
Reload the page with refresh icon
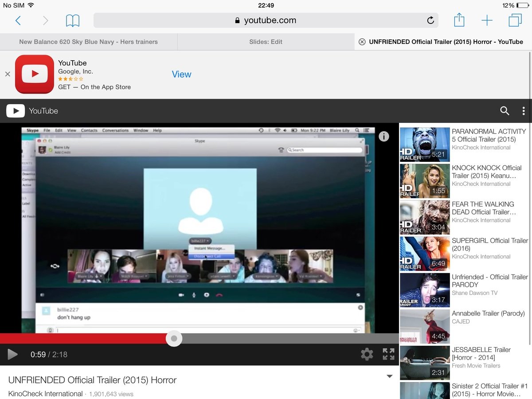(x=430, y=20)
